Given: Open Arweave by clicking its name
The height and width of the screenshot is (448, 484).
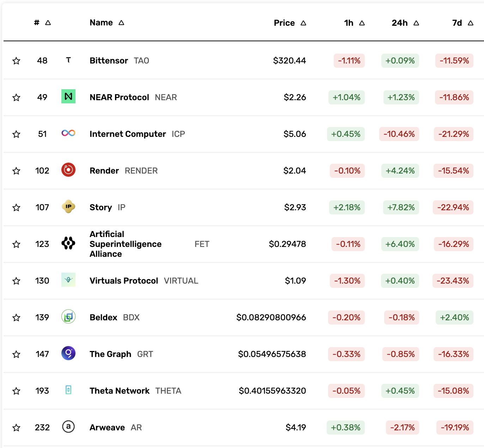Looking at the screenshot, I should (107, 427).
